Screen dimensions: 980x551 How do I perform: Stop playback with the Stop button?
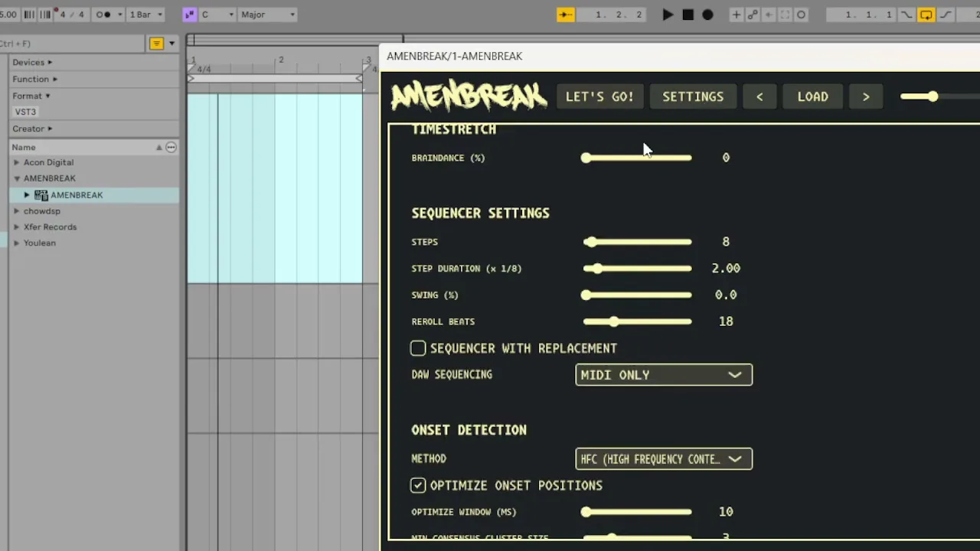click(x=688, y=15)
